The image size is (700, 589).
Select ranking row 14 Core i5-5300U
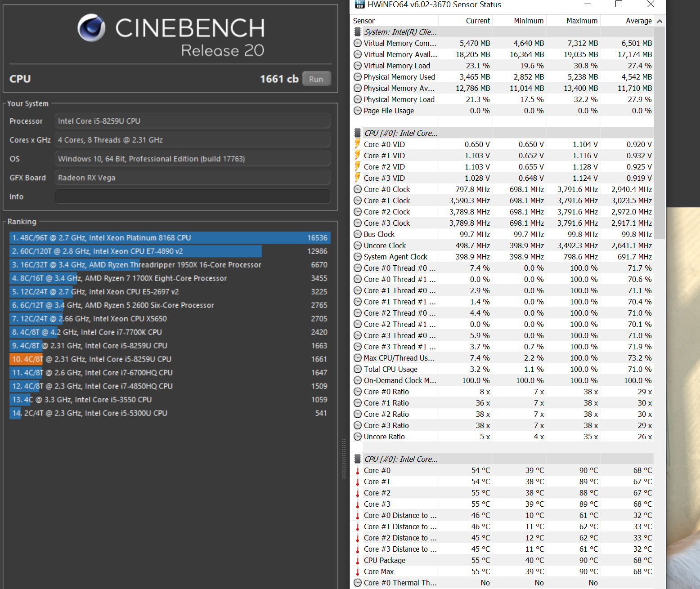(170, 413)
